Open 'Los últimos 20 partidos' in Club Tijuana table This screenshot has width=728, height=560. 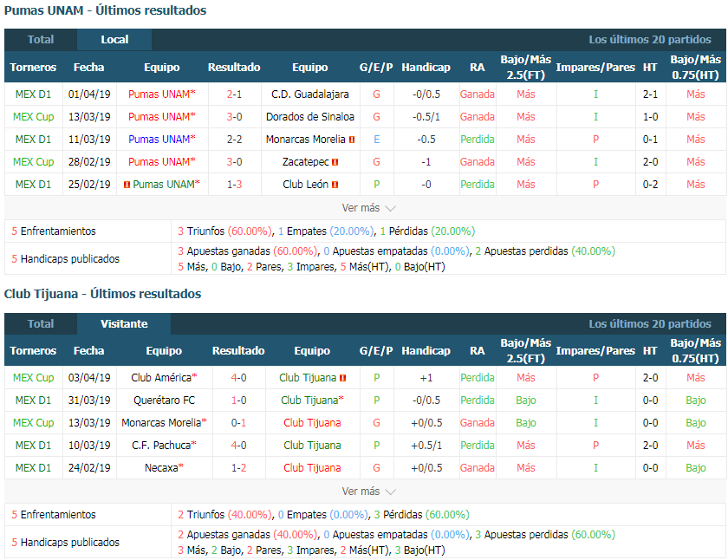pyautogui.click(x=649, y=323)
